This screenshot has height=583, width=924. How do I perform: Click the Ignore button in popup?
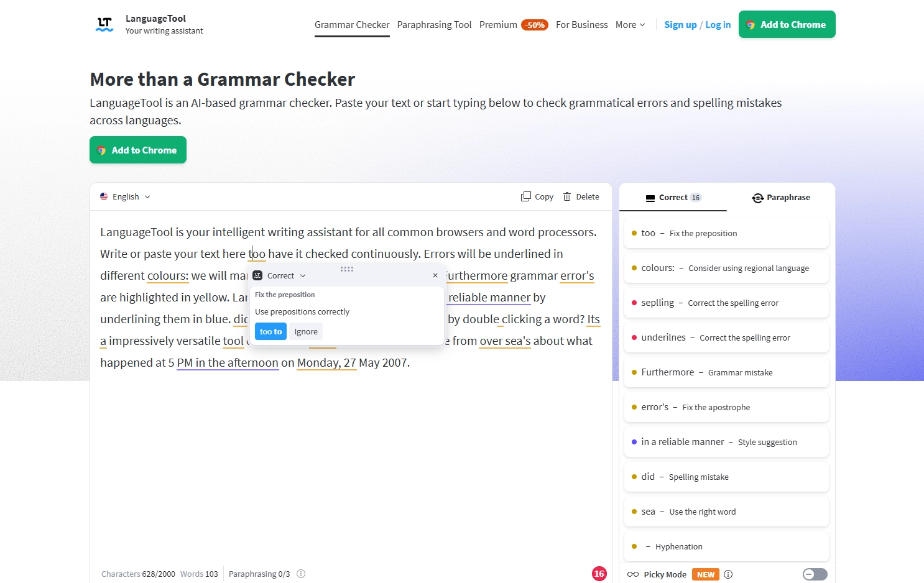306,331
